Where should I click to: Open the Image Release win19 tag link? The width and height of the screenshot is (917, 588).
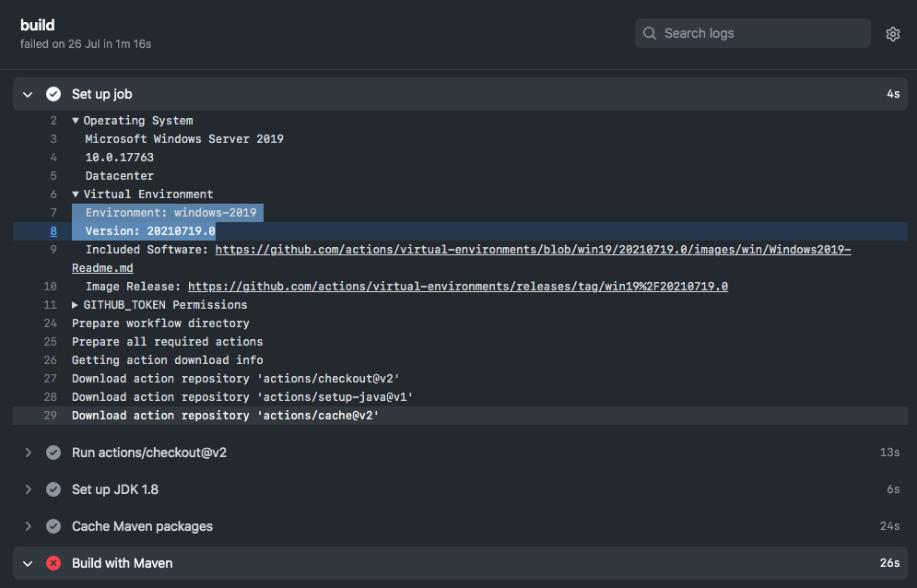[x=458, y=287]
